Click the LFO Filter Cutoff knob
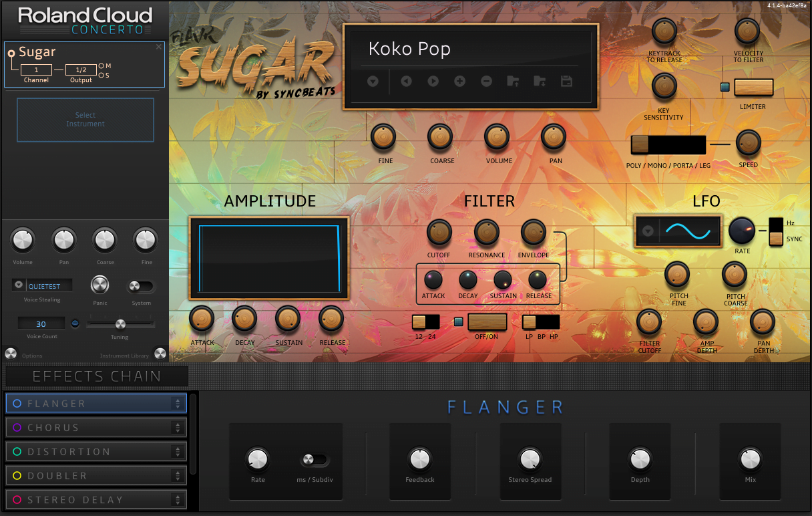 pyautogui.click(x=649, y=321)
